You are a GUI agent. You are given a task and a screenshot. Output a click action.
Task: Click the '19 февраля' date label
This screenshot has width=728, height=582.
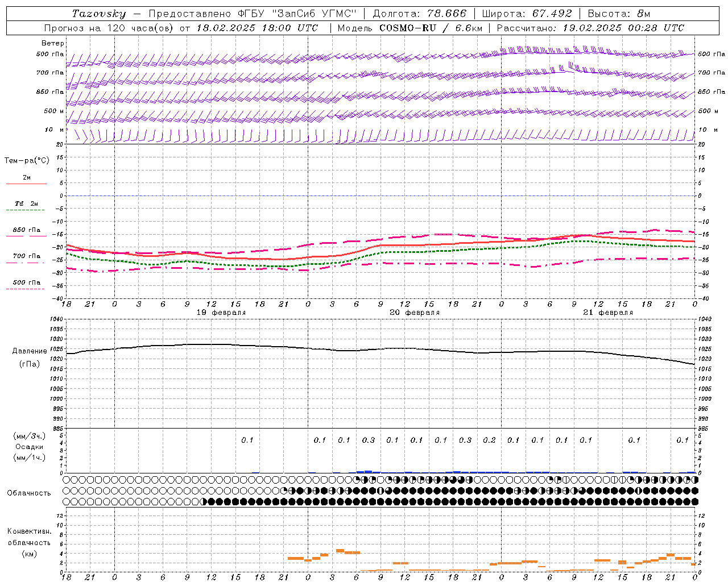221,313
